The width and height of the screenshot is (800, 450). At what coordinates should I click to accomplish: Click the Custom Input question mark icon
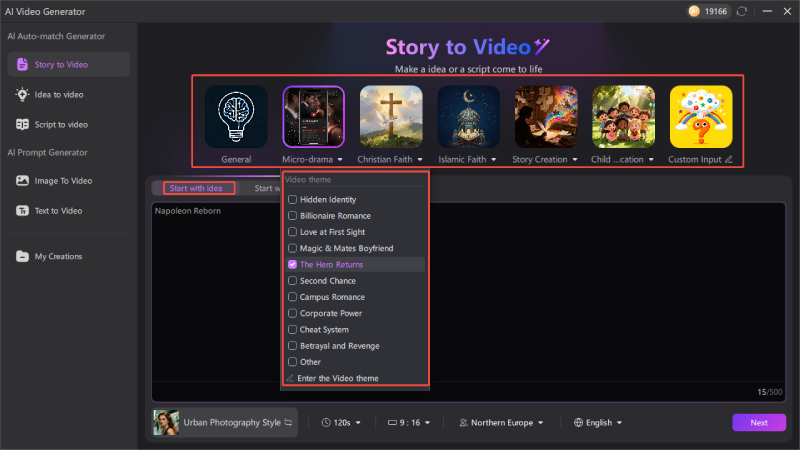[701, 116]
